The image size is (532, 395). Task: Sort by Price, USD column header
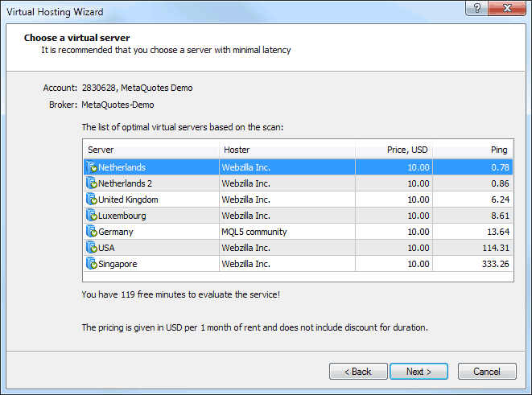pyautogui.click(x=394, y=150)
